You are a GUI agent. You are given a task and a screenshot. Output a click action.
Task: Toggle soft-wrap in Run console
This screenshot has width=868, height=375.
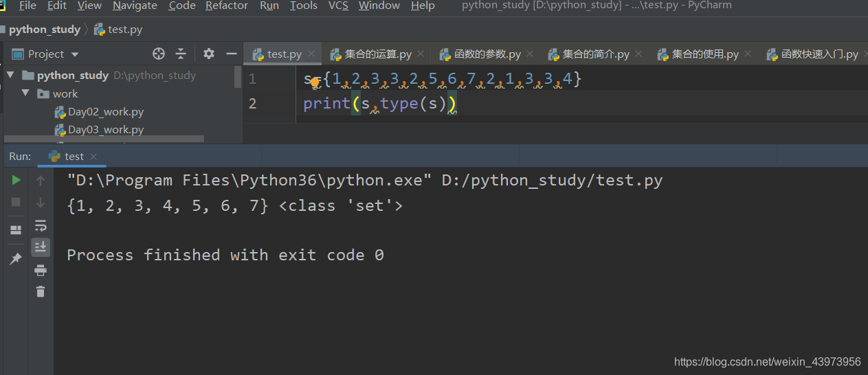tap(41, 225)
